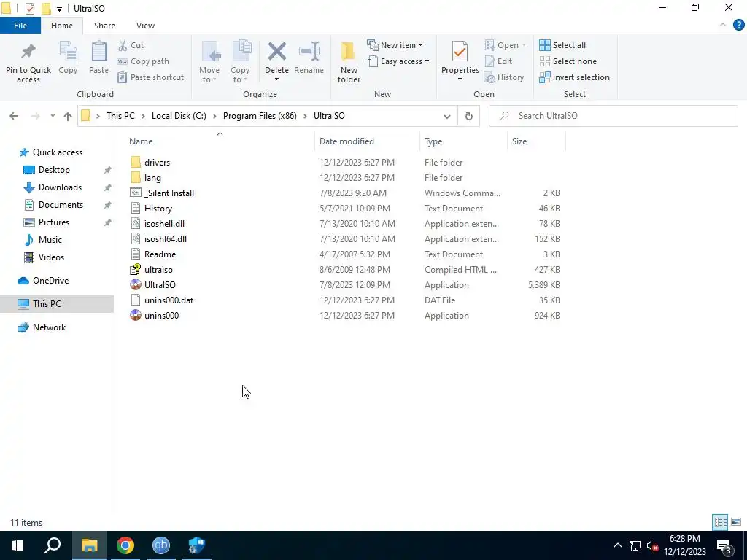Open the Recent locations dropdown arrow

click(53, 116)
